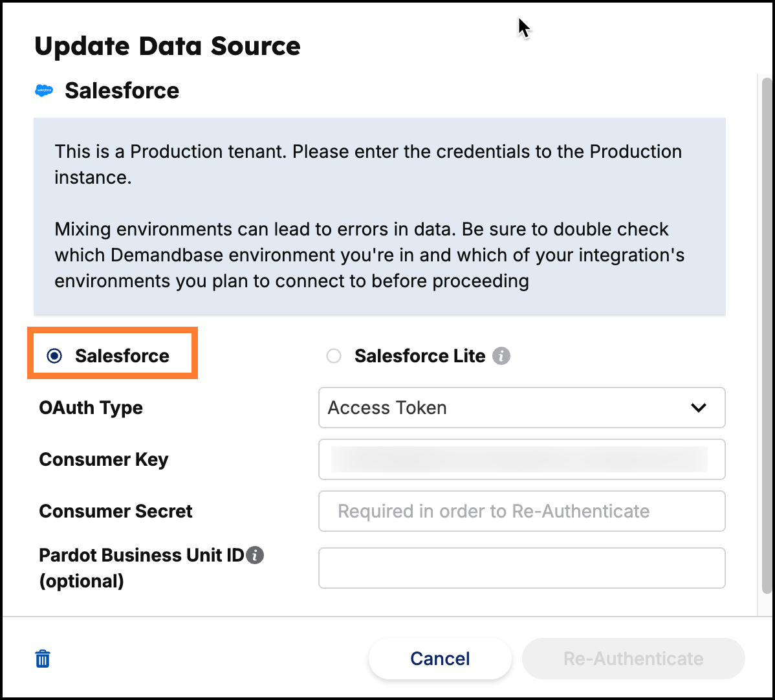Click Pardot Business Unit ID info icon
Viewport: 775px width, 700px height.
(x=255, y=555)
